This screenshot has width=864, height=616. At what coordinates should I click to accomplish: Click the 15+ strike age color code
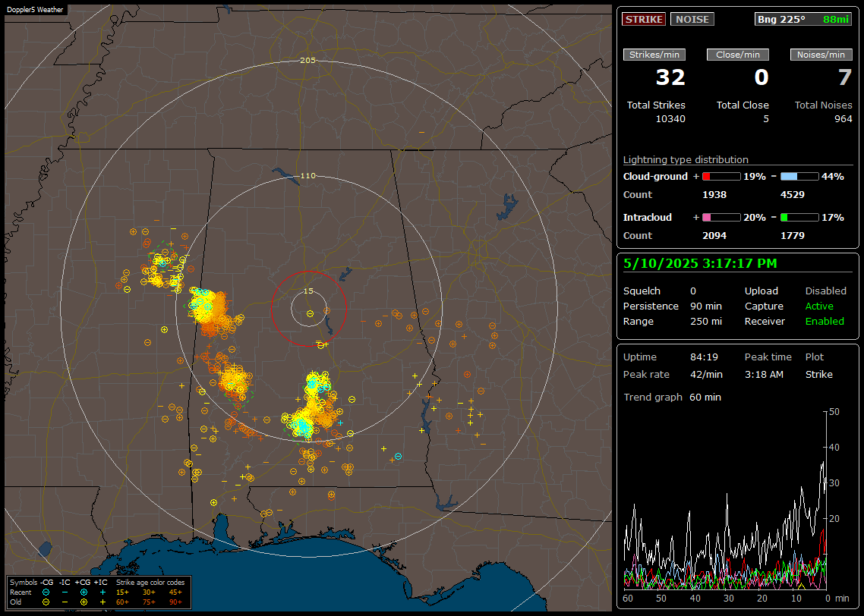pyautogui.click(x=122, y=592)
